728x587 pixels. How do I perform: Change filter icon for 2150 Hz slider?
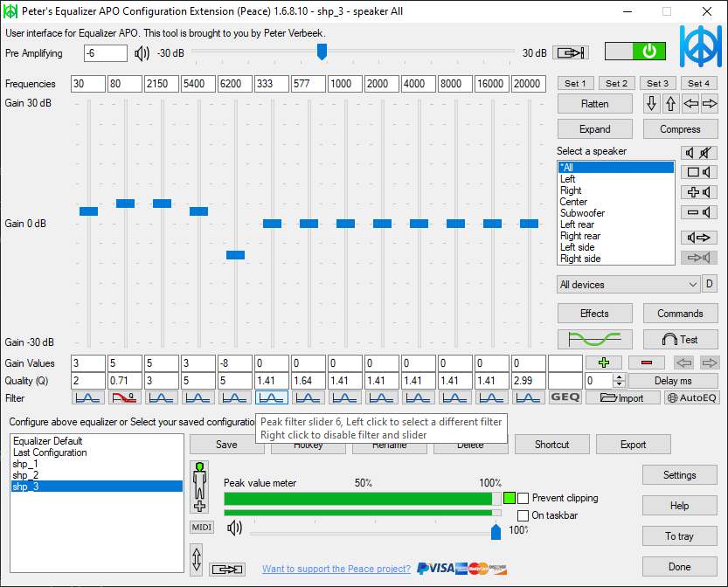click(161, 397)
